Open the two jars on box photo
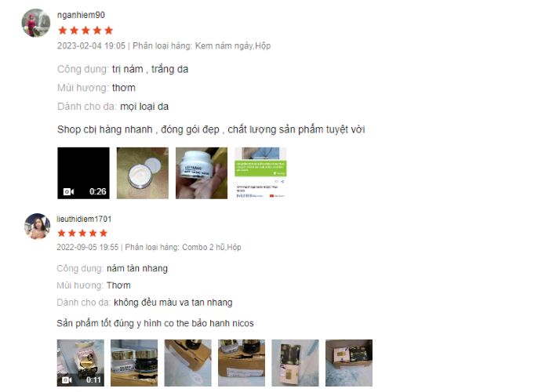 coord(134,362)
